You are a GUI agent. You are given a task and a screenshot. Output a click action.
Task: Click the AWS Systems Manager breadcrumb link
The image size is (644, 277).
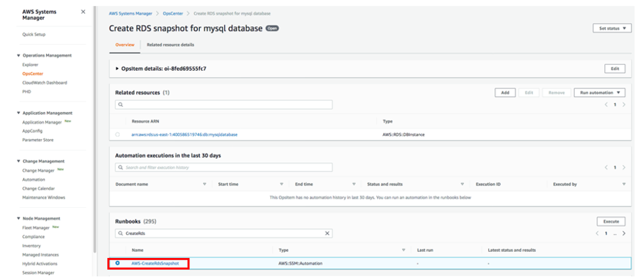pos(131,14)
